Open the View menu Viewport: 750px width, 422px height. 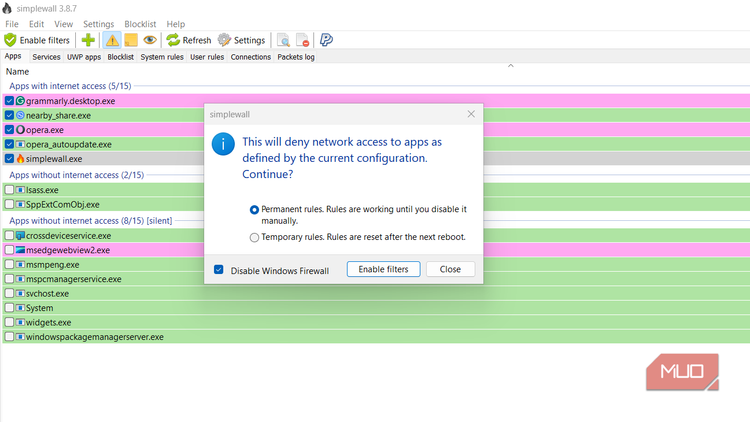tap(64, 24)
